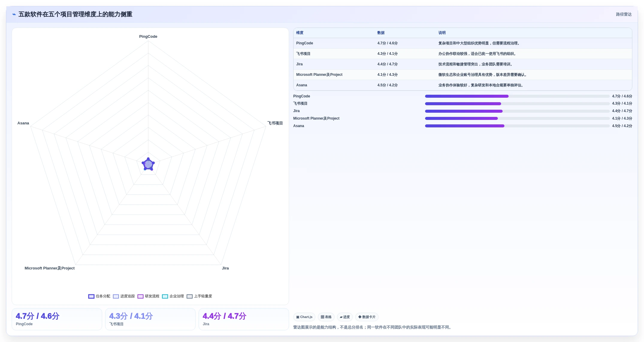The width and height of the screenshot is (644, 342).
Task: Click PingCode label in the progress list
Action: click(302, 96)
